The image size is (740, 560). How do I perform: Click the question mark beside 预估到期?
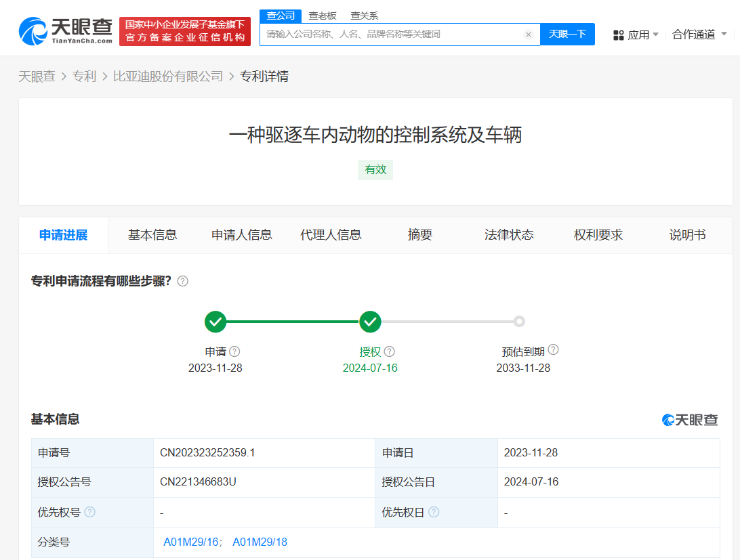point(554,349)
